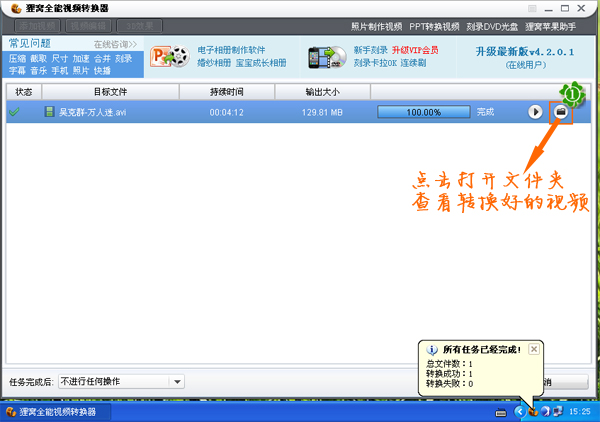Click the red 升级VIP会员 link
Viewport: 600px width, 422px height.
point(415,50)
